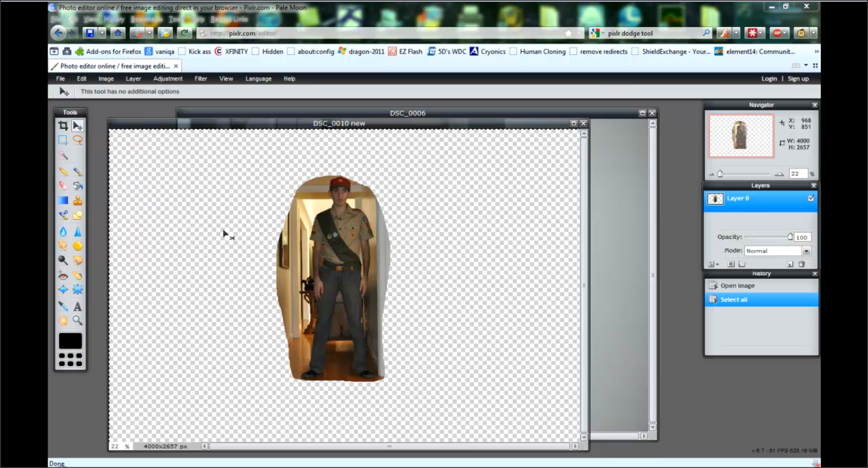
Task: Click the layer mask icon in Layers panel
Action: point(731,264)
